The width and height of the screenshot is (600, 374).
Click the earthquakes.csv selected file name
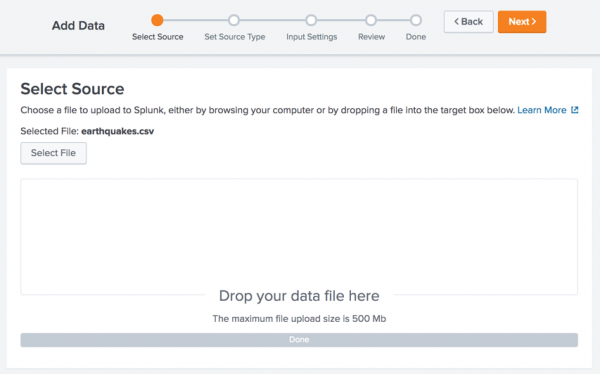click(x=117, y=131)
